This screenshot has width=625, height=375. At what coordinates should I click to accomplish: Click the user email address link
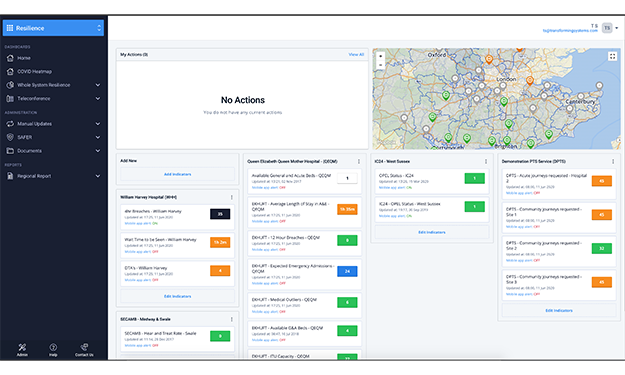tap(570, 31)
